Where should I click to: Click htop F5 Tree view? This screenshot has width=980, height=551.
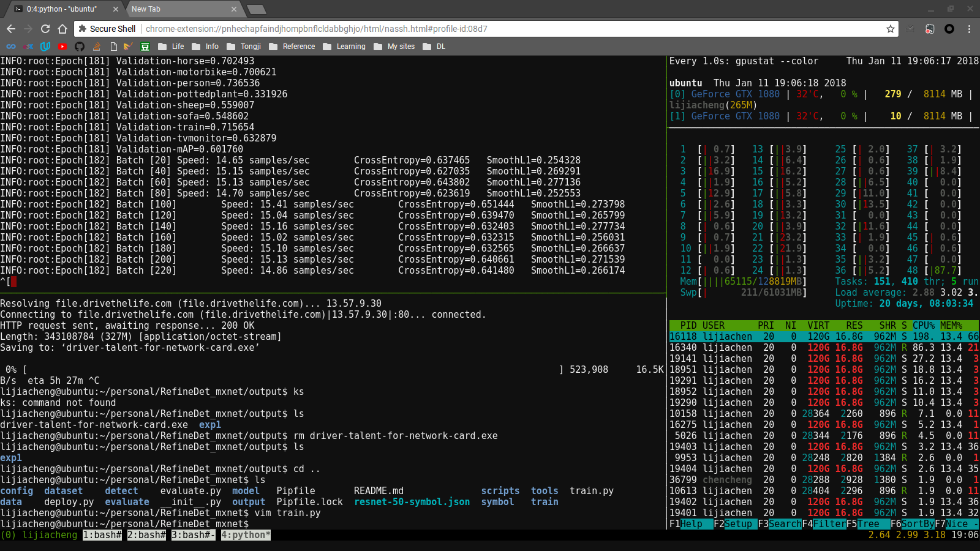869,524
